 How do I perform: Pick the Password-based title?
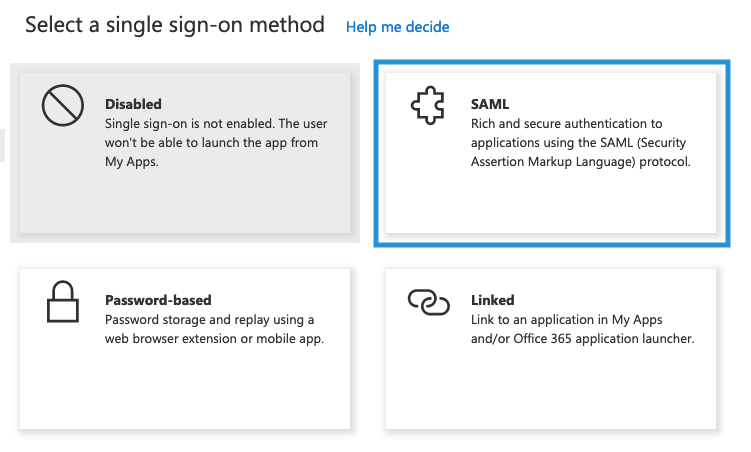pyautogui.click(x=158, y=300)
